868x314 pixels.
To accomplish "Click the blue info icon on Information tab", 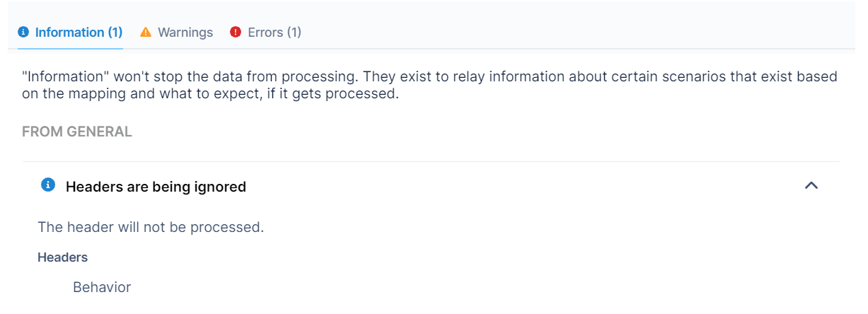I will 23,33.
